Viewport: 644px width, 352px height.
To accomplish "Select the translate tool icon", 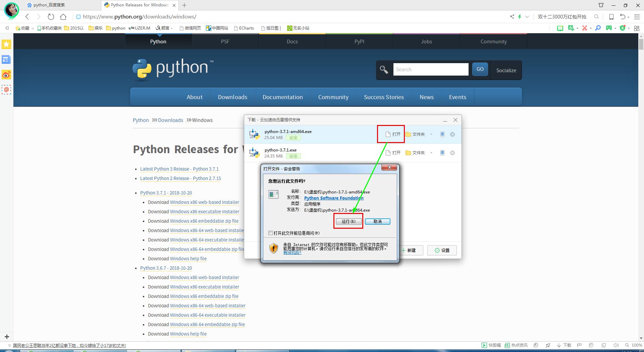I will click(x=571, y=28).
